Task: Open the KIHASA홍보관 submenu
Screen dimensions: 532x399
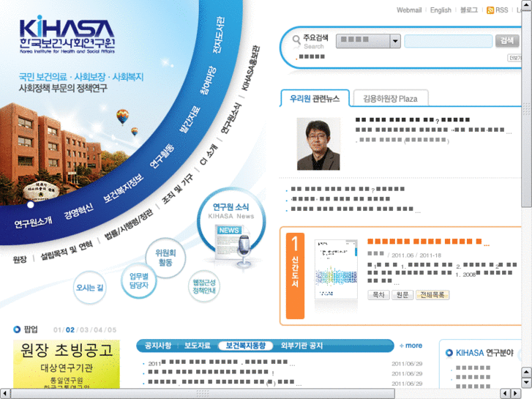Action: coord(251,68)
